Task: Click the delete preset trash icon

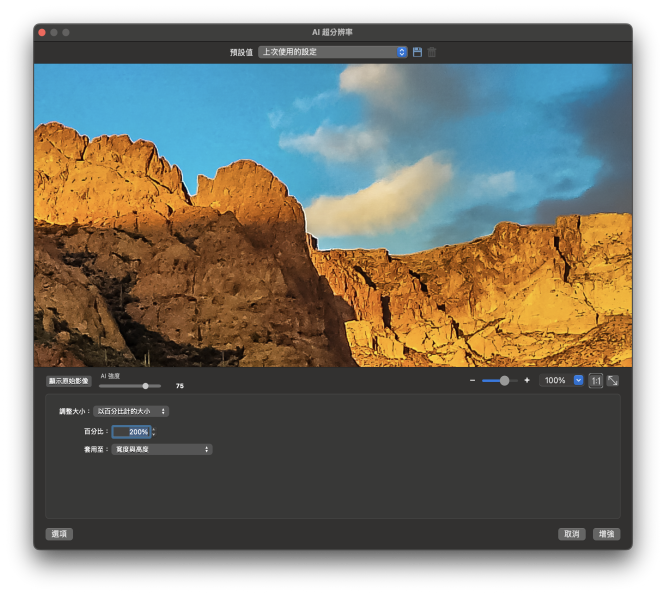Action: point(432,52)
